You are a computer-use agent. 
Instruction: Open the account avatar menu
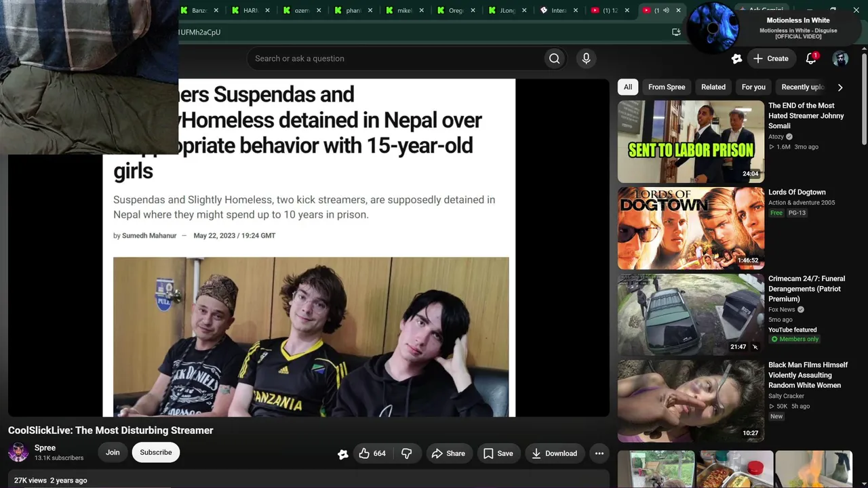pos(840,58)
